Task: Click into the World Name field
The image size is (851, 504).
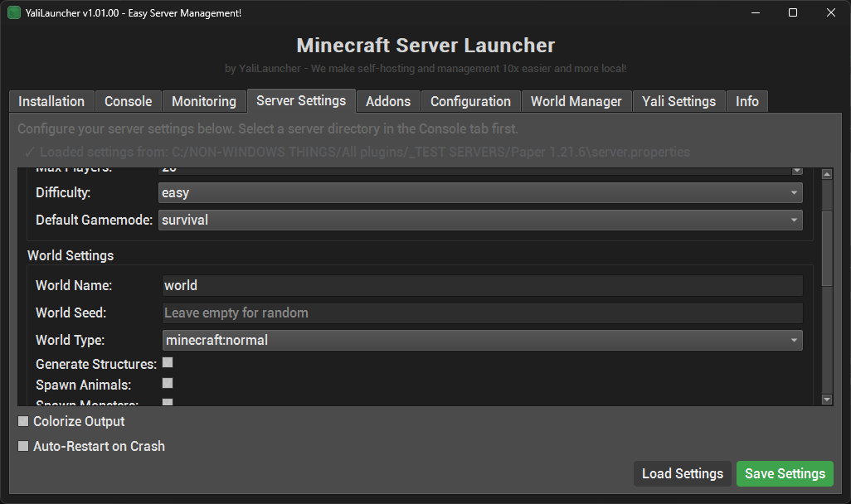Action: [x=483, y=285]
